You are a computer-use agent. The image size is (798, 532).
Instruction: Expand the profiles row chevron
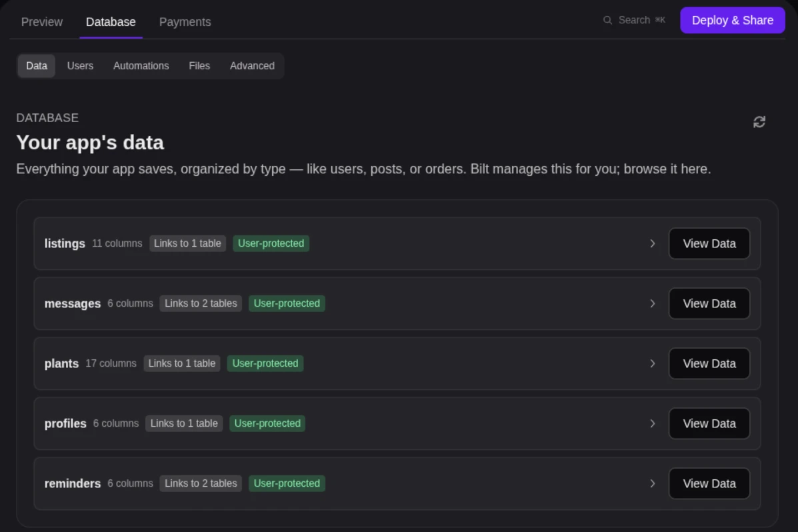point(652,423)
